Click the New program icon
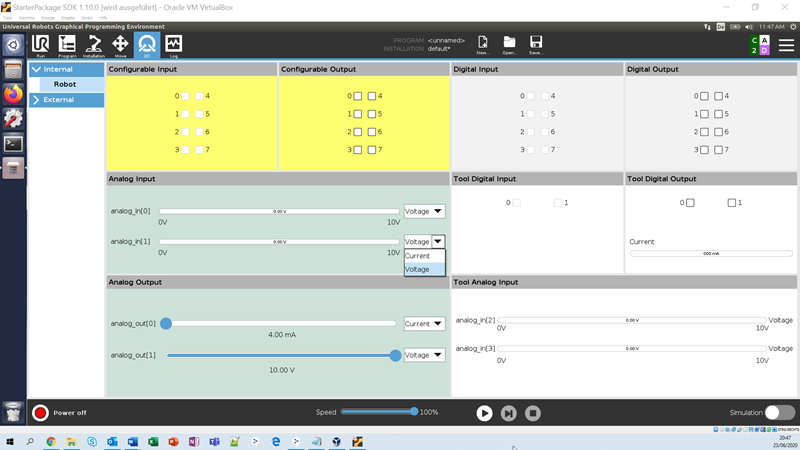Image resolution: width=800 pixels, height=450 pixels. click(482, 44)
